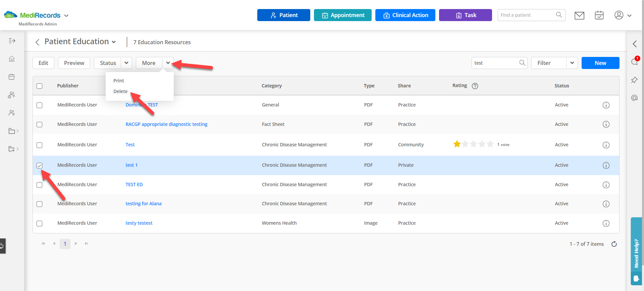The image size is (644, 291).
Task: Select page 1 in the pagination
Action: coord(65,244)
